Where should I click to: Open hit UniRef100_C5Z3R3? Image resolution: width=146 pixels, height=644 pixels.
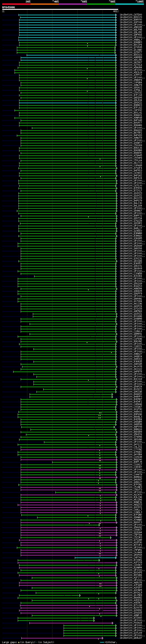click(x=131, y=538)
